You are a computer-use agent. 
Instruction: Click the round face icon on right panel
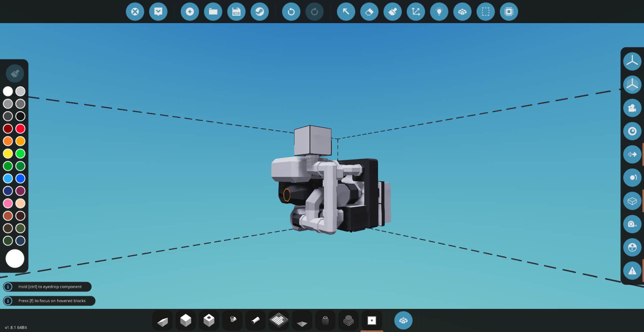pos(632,248)
